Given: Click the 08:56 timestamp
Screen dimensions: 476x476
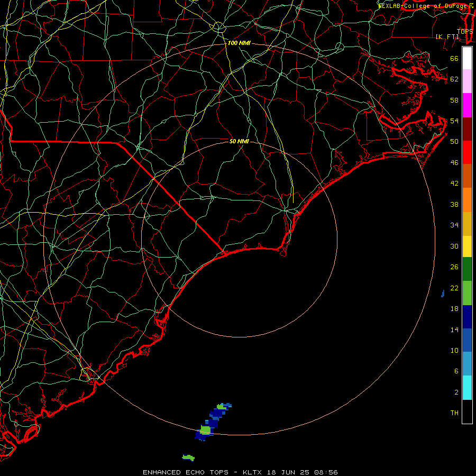Looking at the screenshot, I should (x=325, y=472).
